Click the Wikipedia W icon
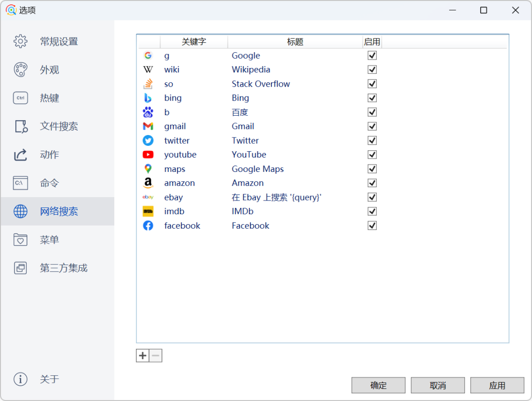This screenshot has width=532, height=401. 148,69
